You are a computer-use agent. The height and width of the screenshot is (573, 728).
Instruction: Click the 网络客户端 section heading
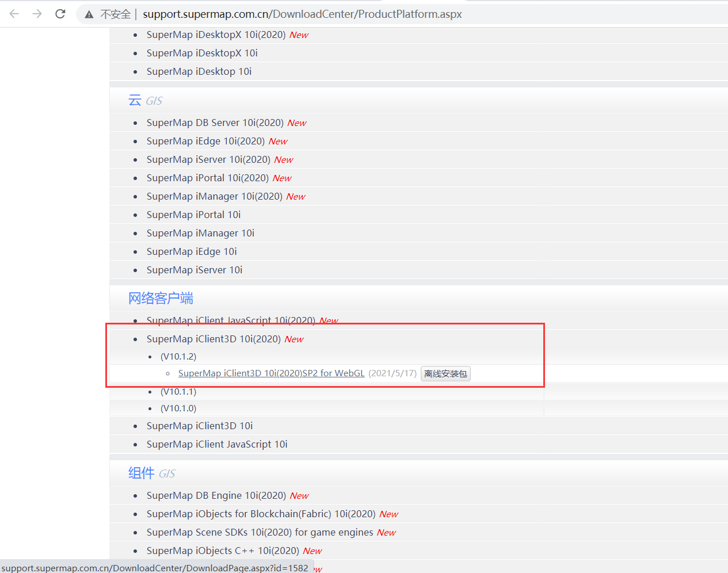tap(161, 298)
